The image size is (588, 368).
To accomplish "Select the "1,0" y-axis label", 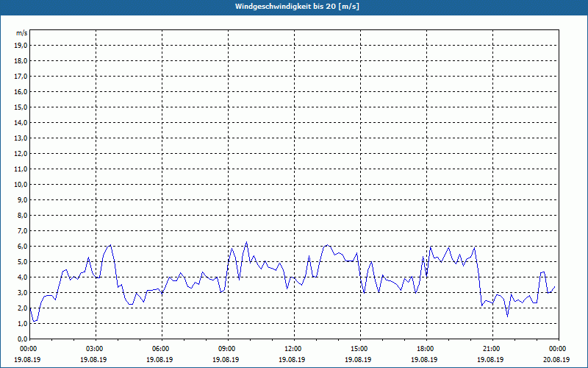I will [22, 323].
